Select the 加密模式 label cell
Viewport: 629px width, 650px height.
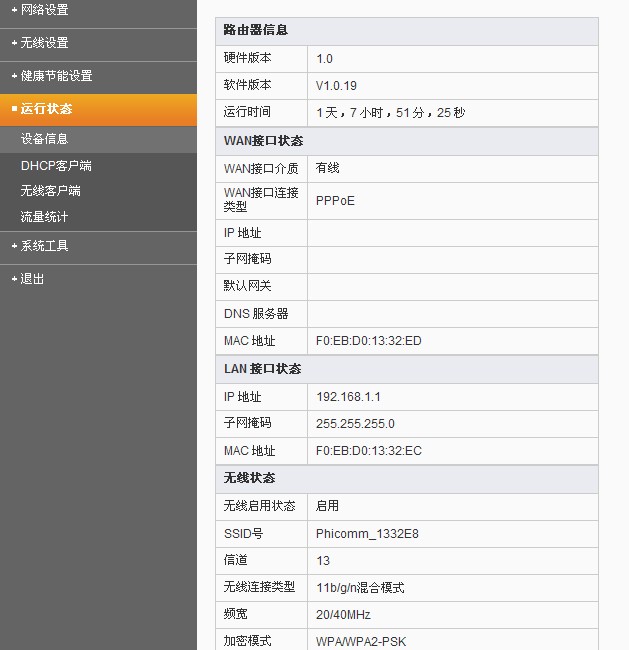(262, 640)
